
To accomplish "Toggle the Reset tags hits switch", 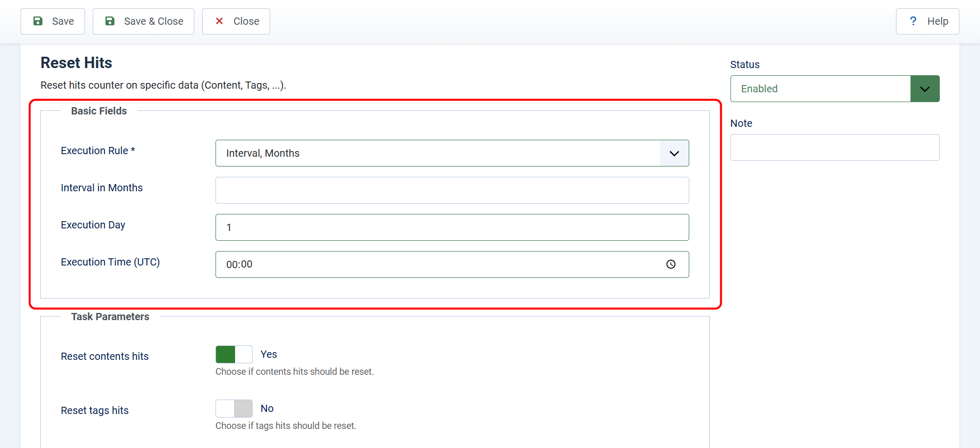I will pyautogui.click(x=234, y=409).
